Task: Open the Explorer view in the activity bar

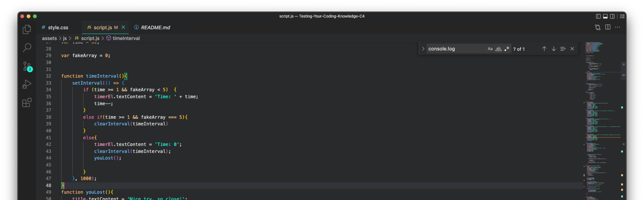Action: tap(27, 29)
